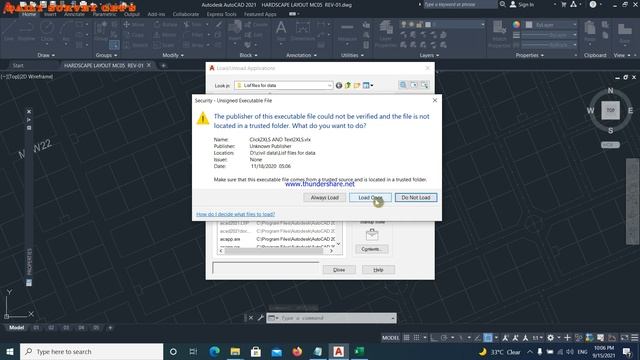
Task: Click the current layer color swatch
Action: tap(427, 24)
